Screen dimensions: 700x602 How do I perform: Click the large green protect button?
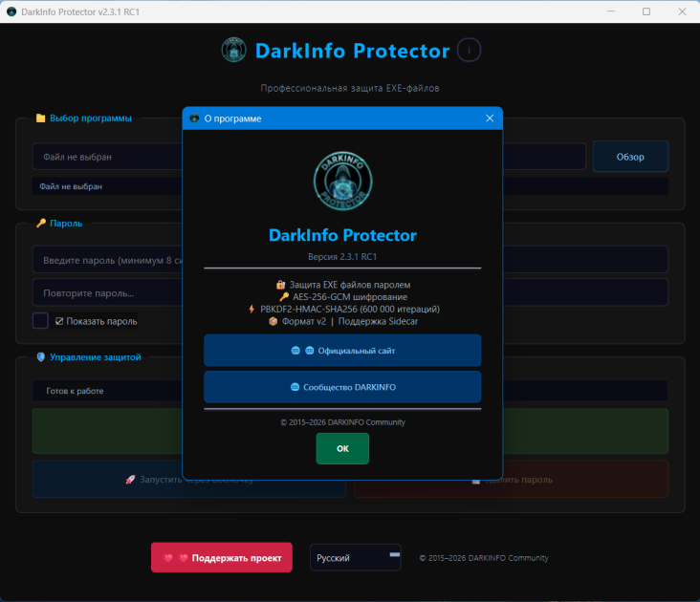click(x=350, y=431)
